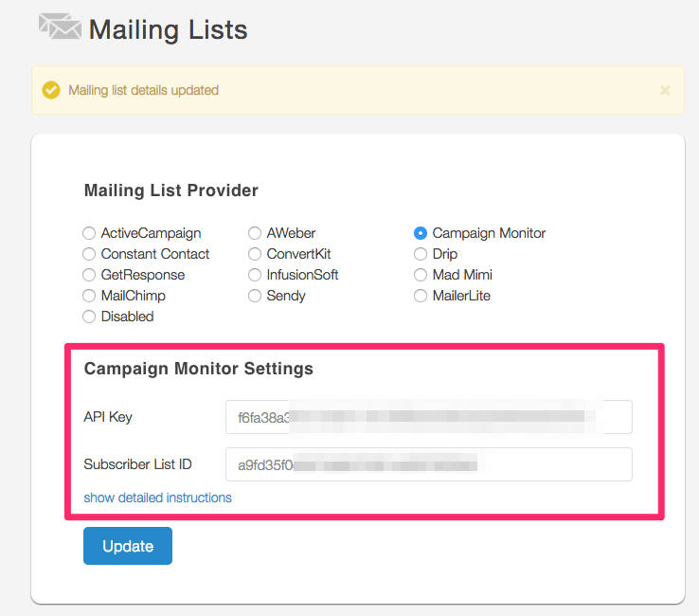Select the Constant Contact radio button
Viewport: 699px width, 616px height.
(89, 254)
